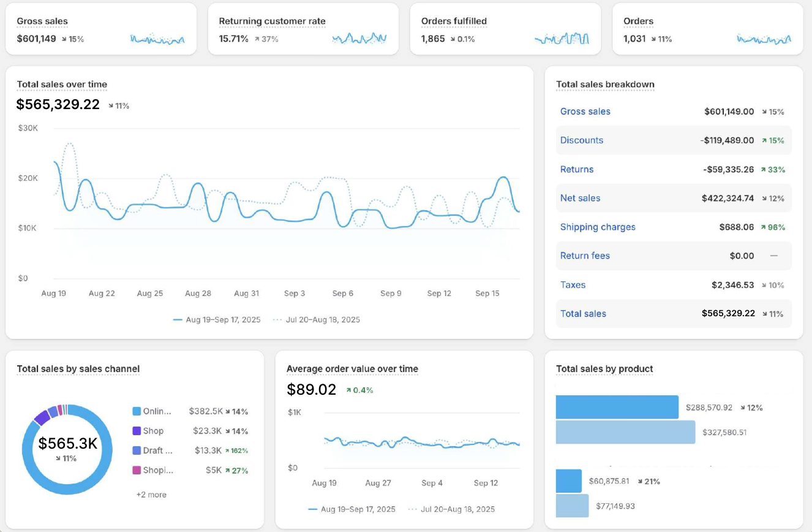Expand the '+2 more' sales channels list
The height and width of the screenshot is (532, 812).
[151, 495]
